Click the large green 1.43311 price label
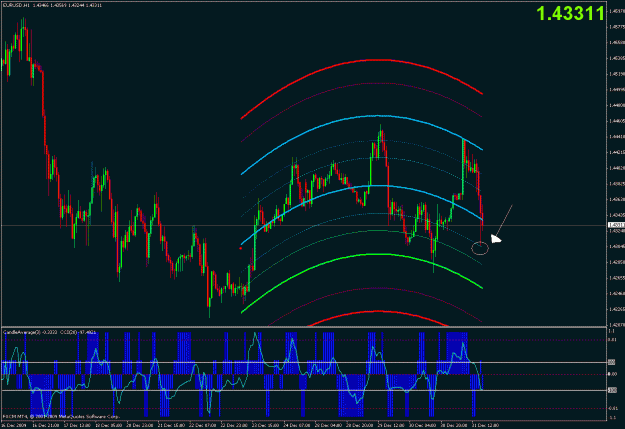625x429 pixels. 570,14
